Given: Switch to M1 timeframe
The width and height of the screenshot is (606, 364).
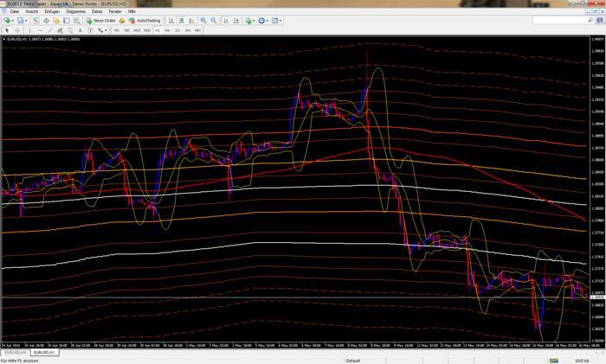Looking at the screenshot, I should 117,30.
